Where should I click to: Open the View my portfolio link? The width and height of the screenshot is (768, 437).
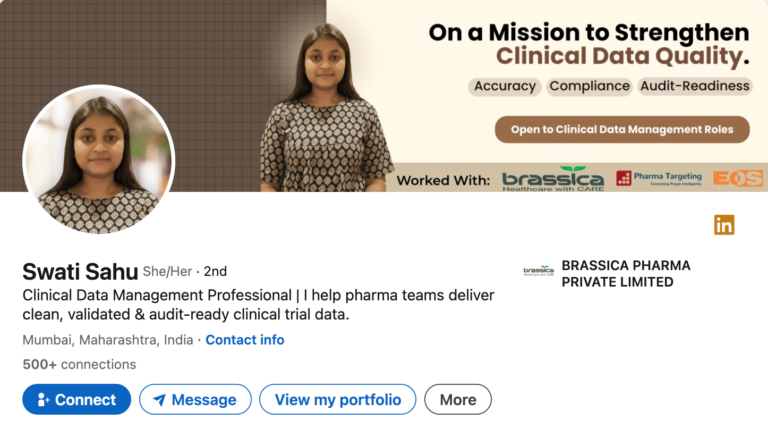338,400
